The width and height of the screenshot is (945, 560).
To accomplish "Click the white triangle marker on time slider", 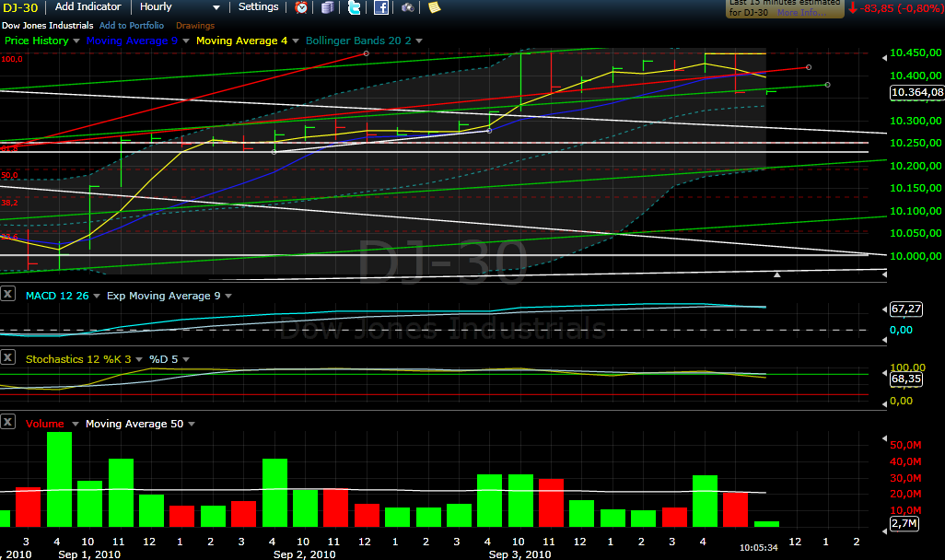I will [776, 274].
